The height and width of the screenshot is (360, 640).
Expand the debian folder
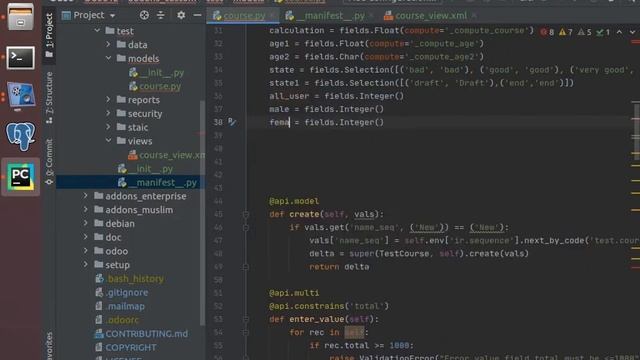tap(86, 223)
